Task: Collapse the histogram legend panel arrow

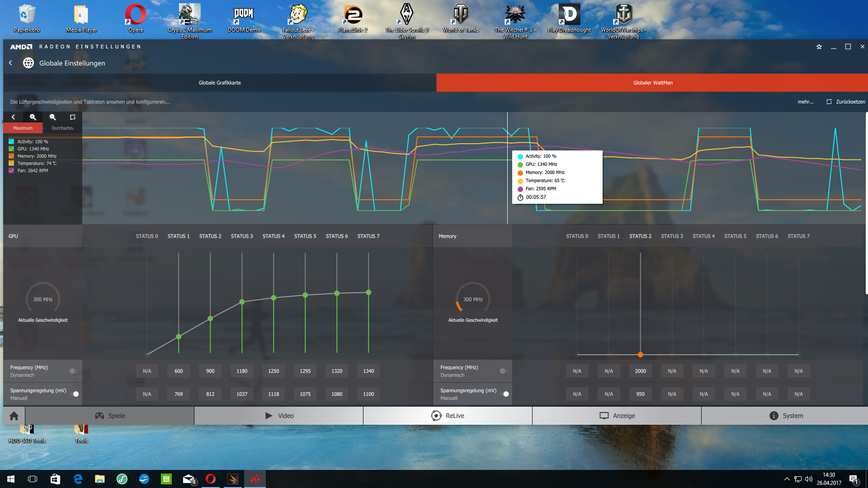Action: (13, 117)
